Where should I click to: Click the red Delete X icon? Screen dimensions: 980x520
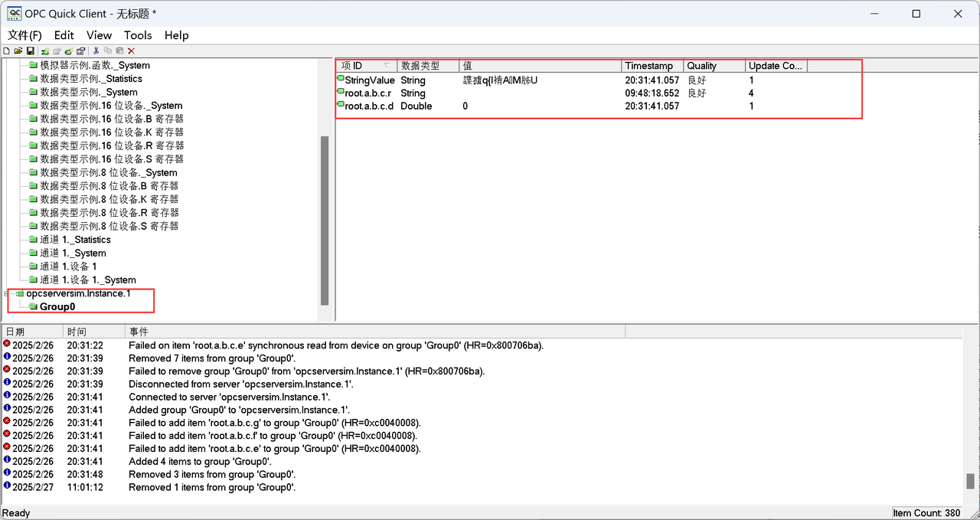[x=131, y=51]
